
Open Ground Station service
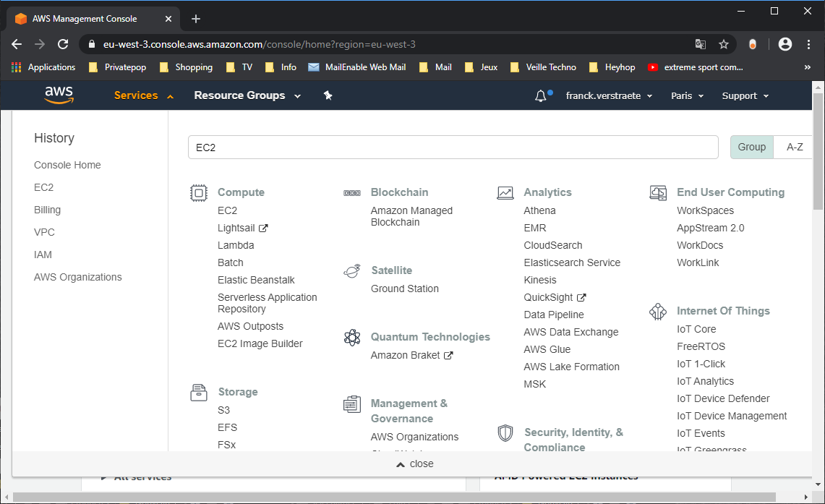click(405, 289)
